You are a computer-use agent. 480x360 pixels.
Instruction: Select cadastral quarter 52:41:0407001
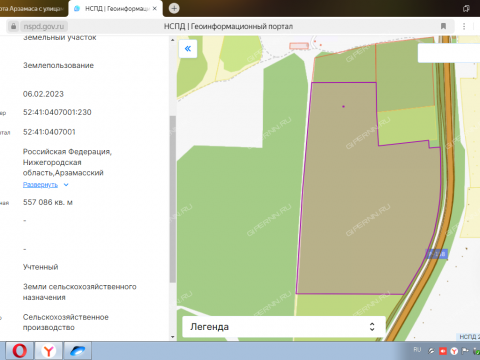click(49, 132)
